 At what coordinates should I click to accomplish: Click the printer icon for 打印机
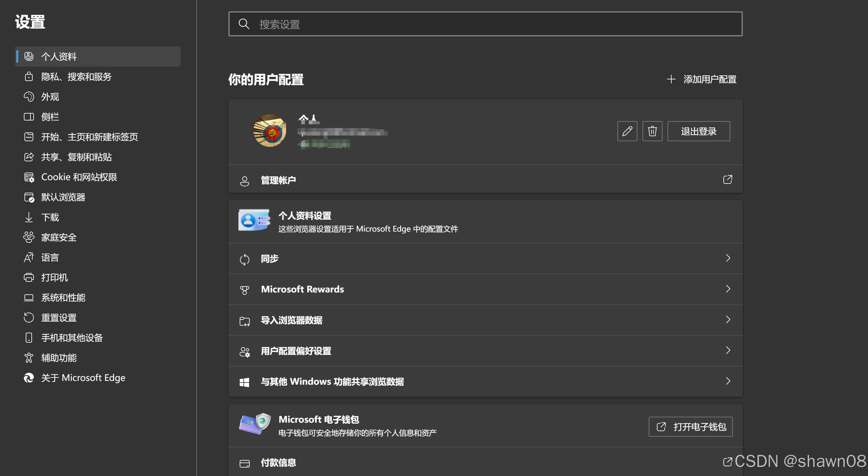(29, 277)
